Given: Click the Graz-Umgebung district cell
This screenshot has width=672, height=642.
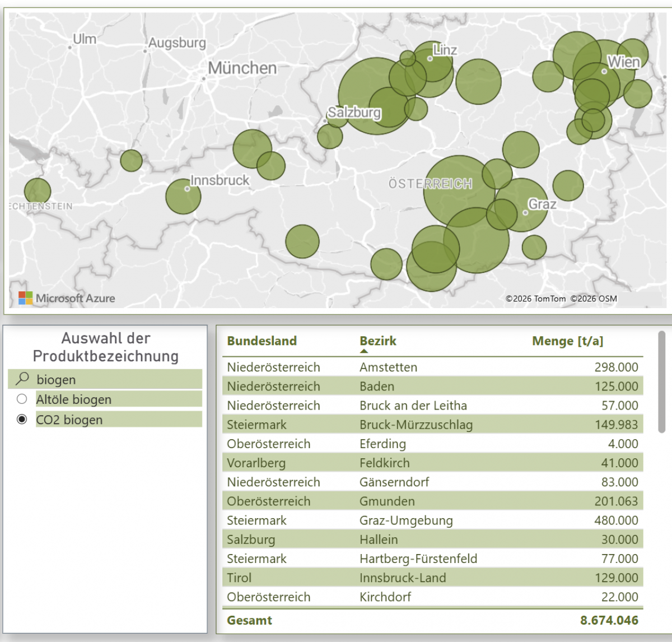Looking at the screenshot, I should (406, 520).
